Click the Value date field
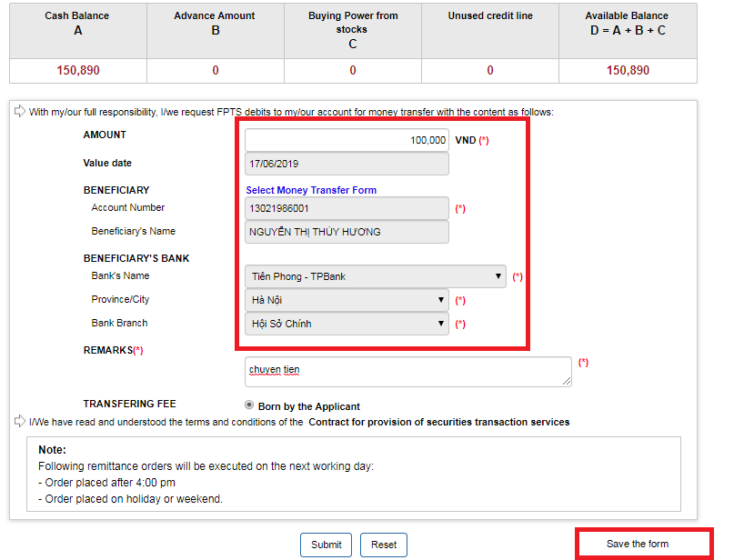Image resolution: width=734 pixels, height=560 pixels. (x=347, y=164)
